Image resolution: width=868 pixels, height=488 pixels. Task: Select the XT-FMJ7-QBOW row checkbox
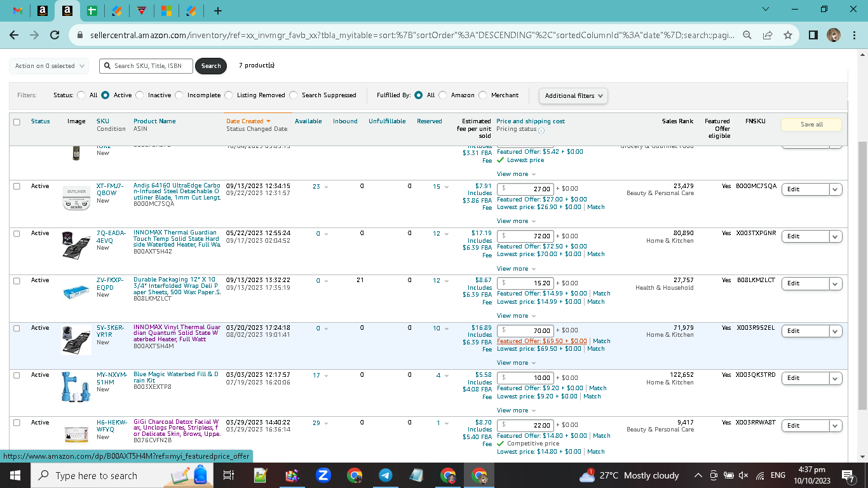(x=17, y=186)
